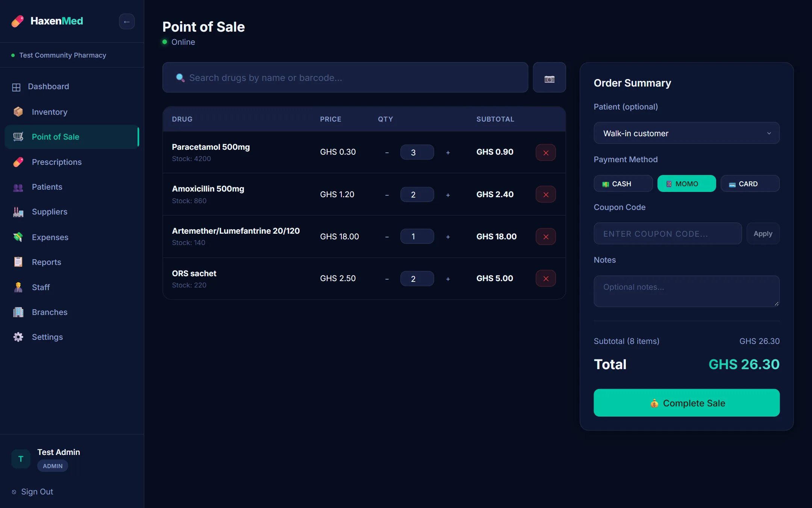Go to Prescriptions page
Image resolution: width=812 pixels, height=508 pixels.
pos(72,162)
